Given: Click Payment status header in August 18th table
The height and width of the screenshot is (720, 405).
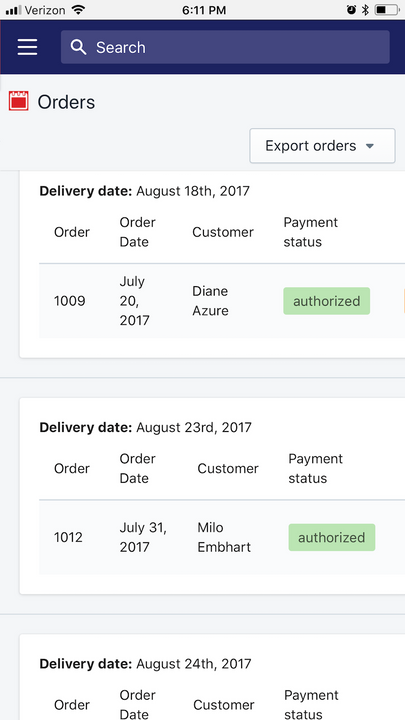Looking at the screenshot, I should [x=310, y=232].
